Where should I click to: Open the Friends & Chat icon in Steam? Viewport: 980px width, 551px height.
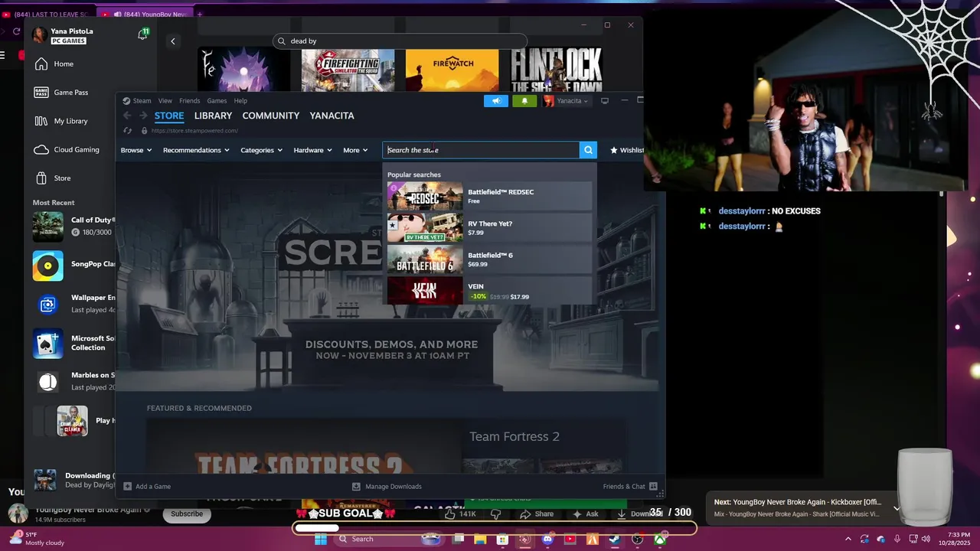point(653,486)
